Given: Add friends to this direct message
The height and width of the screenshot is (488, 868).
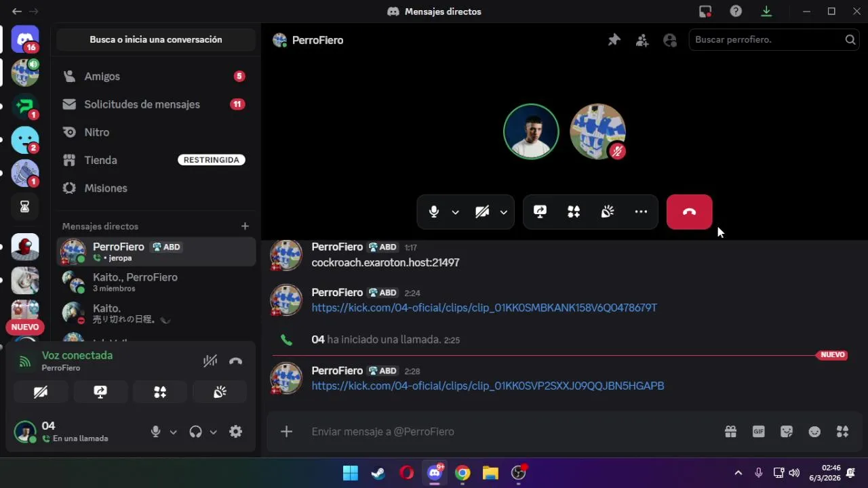Looking at the screenshot, I should (x=642, y=40).
